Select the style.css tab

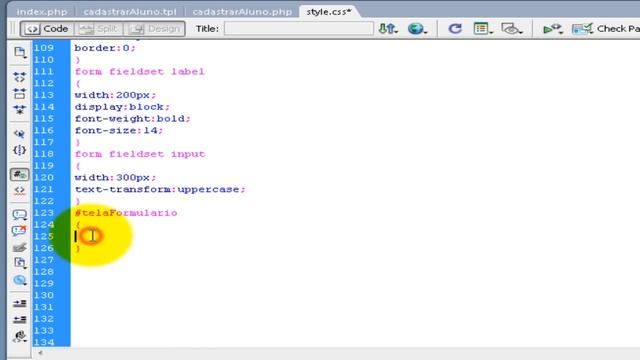click(329, 12)
